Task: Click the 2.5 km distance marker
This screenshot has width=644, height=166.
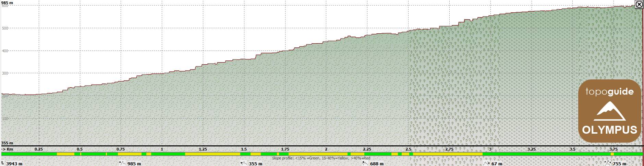Action: [x=408, y=149]
